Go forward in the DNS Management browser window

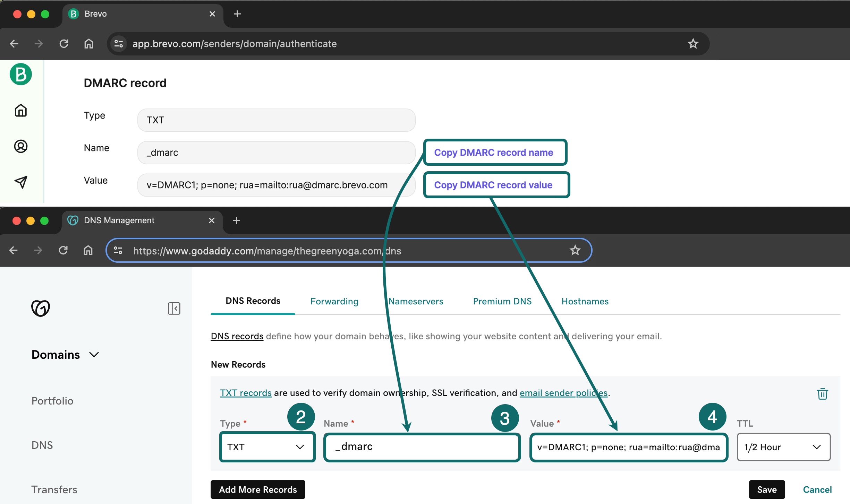tap(38, 250)
